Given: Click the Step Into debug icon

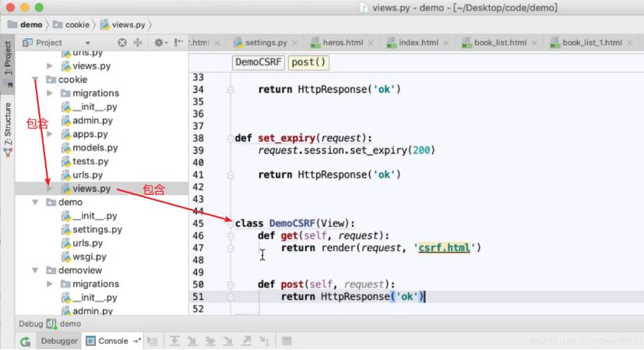Looking at the screenshot, I should [192, 341].
